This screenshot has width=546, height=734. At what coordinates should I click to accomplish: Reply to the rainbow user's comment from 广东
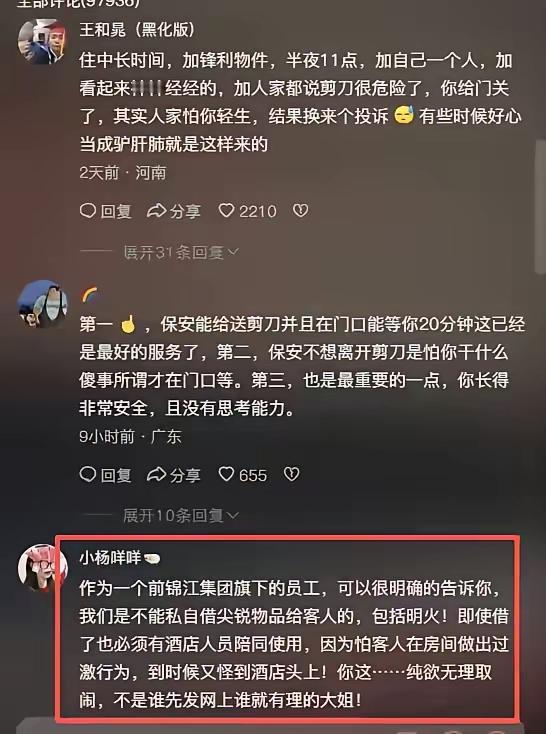(x=105, y=475)
